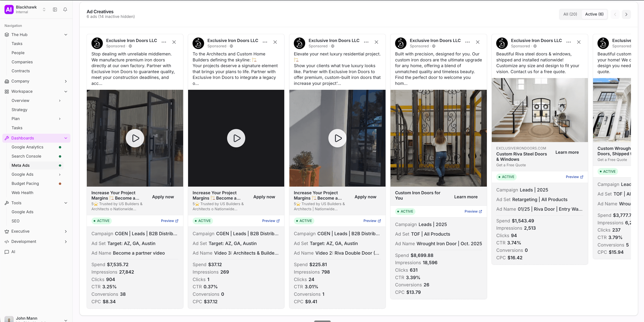Screen dimensions: 644x322
Task: Click Learn more on Custom Iron Doors ad
Action: 466,197
